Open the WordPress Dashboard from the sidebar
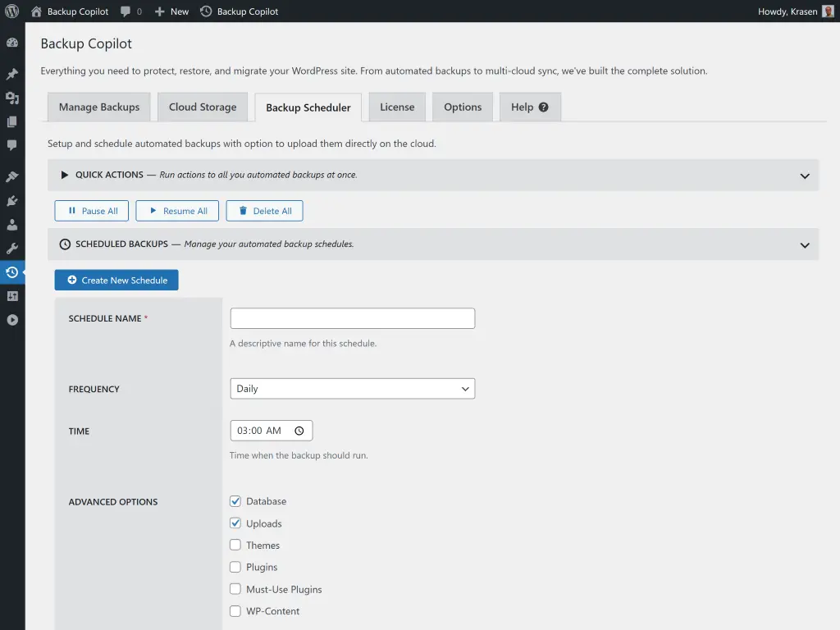The image size is (840, 630). 12,42
